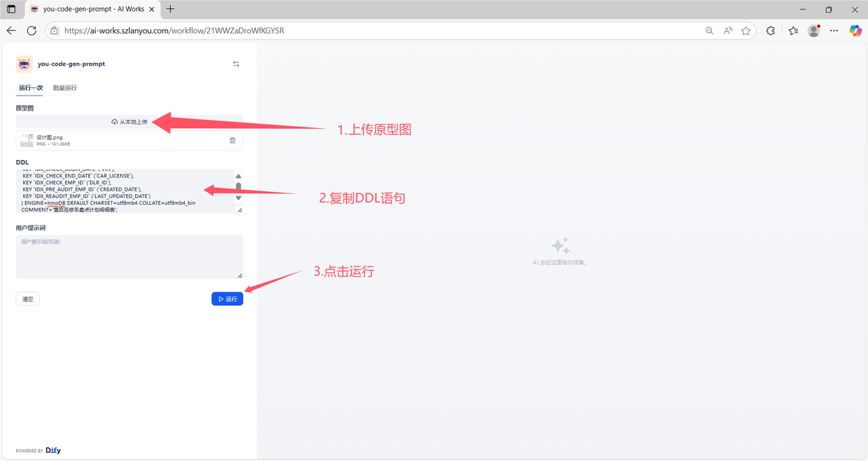Click the browser profile avatar icon
The image size is (868, 461).
tap(813, 30)
